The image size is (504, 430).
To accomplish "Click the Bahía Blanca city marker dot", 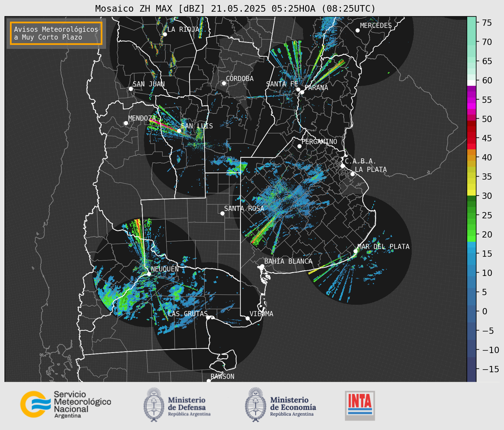I will coord(262,266).
